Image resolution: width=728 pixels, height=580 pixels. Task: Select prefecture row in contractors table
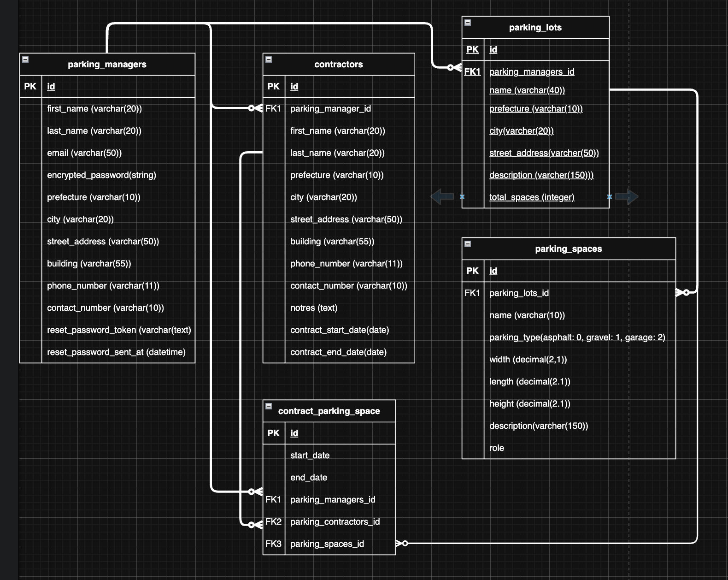(x=339, y=175)
